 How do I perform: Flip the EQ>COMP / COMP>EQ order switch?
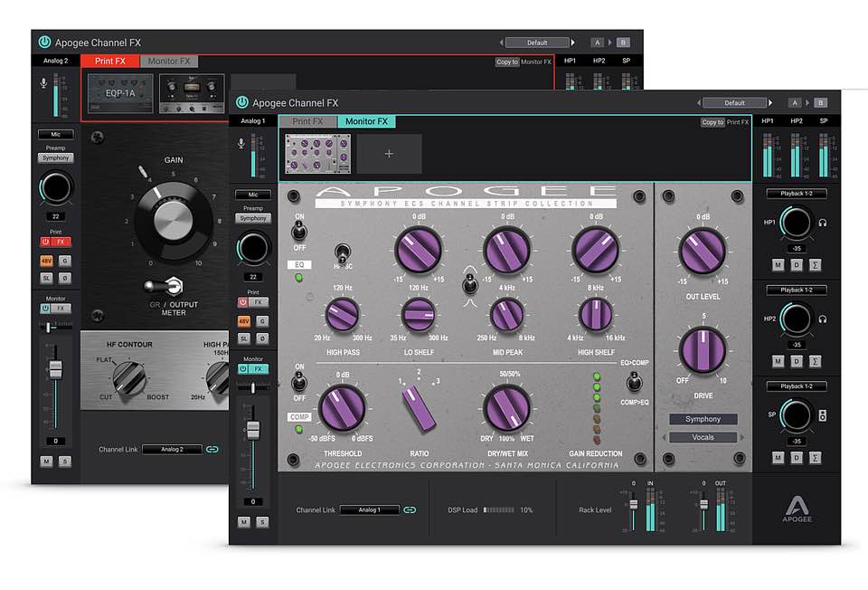pyautogui.click(x=634, y=381)
